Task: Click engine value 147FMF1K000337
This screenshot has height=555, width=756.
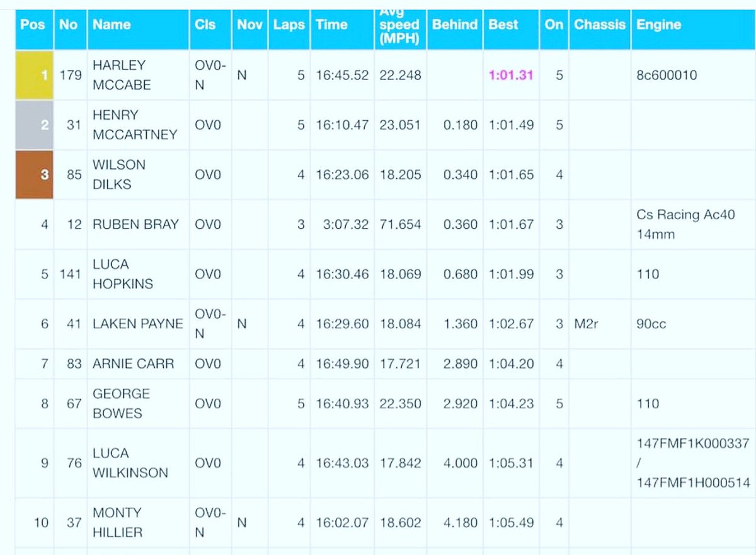Action: [693, 443]
